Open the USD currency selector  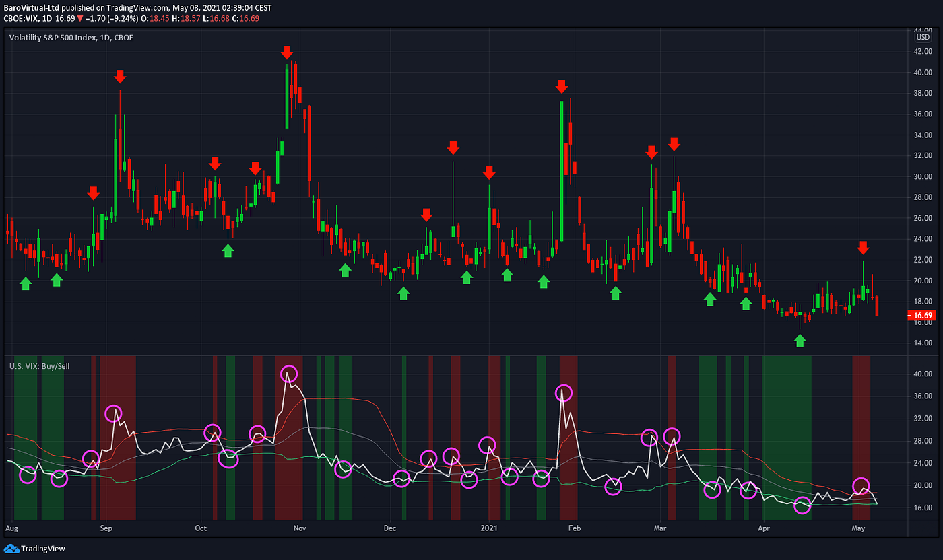click(923, 36)
